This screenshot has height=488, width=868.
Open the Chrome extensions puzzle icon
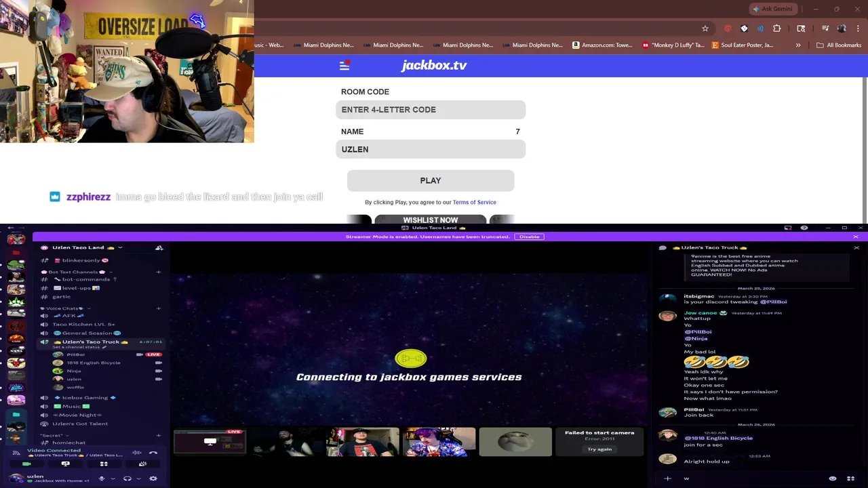click(777, 28)
